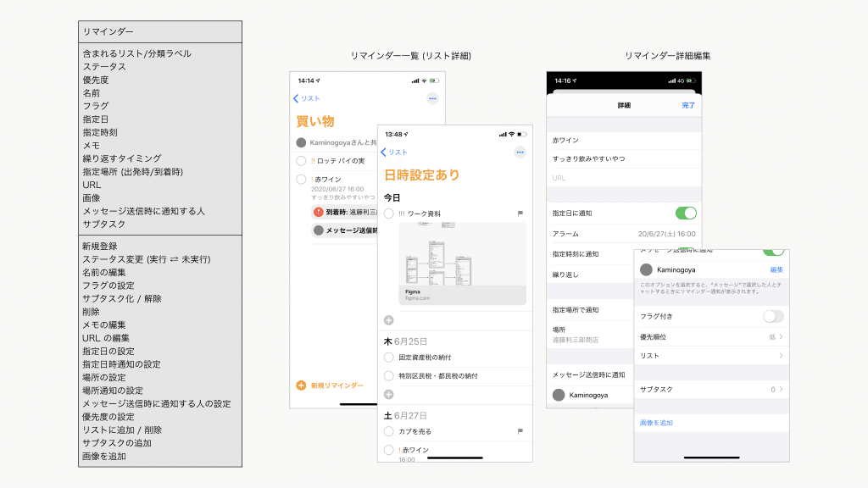The image size is (868, 488).
Task: Tap 編集 next to Kaminogoya
Action: (776, 270)
